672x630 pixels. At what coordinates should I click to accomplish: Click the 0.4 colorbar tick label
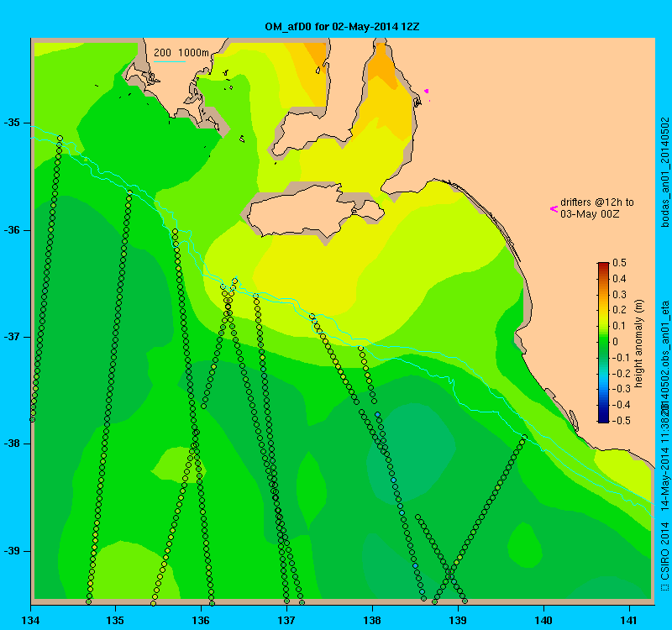point(619,279)
